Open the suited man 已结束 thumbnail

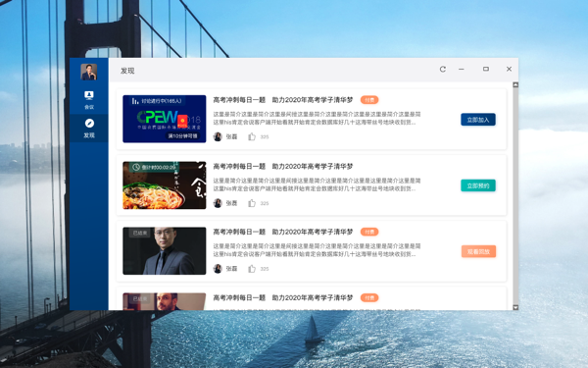pyautogui.click(x=165, y=251)
